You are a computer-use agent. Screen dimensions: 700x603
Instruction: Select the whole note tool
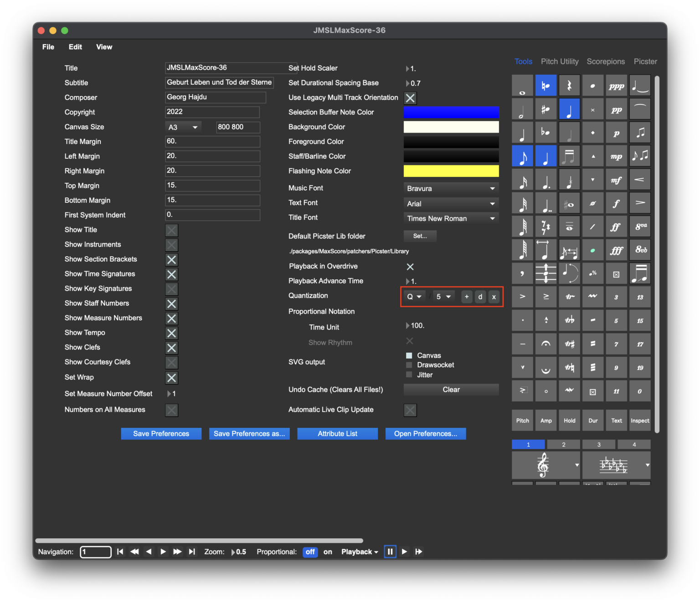point(522,85)
